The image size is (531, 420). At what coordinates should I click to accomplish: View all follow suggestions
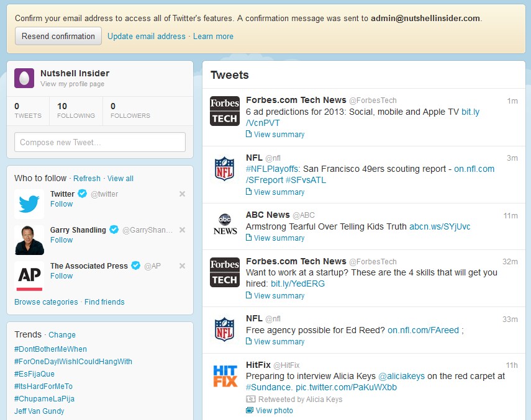point(120,178)
